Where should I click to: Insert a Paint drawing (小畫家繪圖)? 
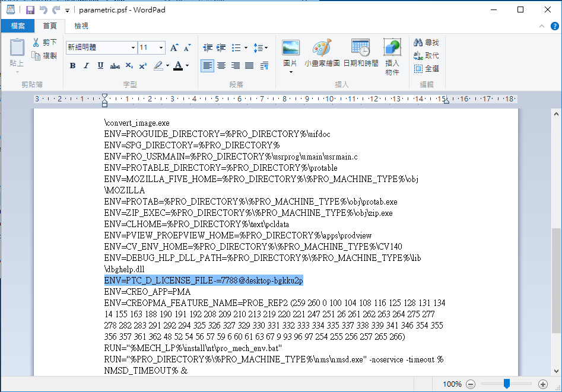click(x=322, y=53)
